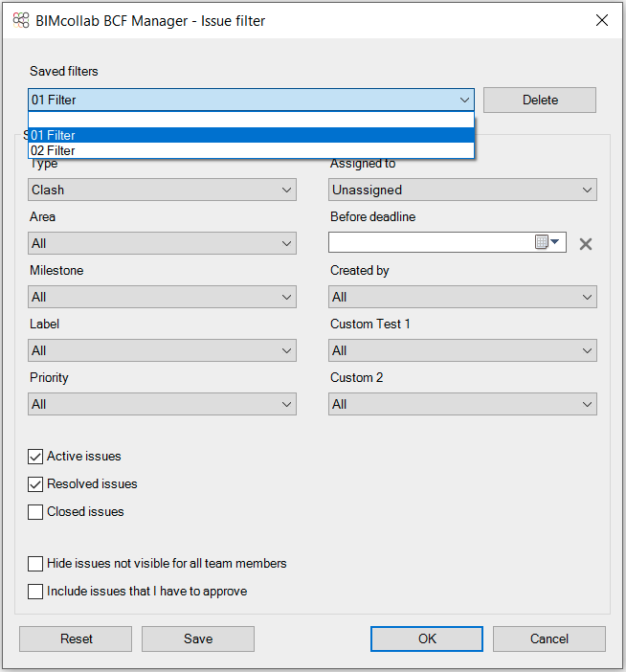This screenshot has width=626, height=672.
Task: Close the Issue filter dialog
Action: (x=601, y=20)
